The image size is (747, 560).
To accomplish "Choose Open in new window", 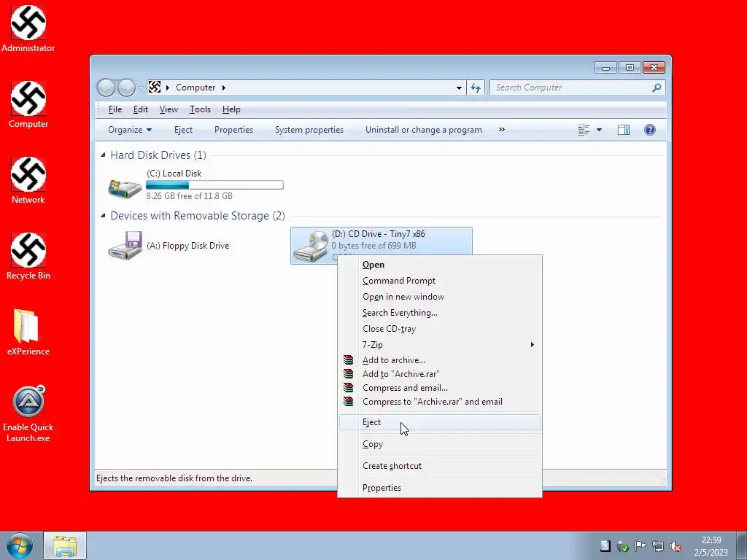I will tap(439, 297).
